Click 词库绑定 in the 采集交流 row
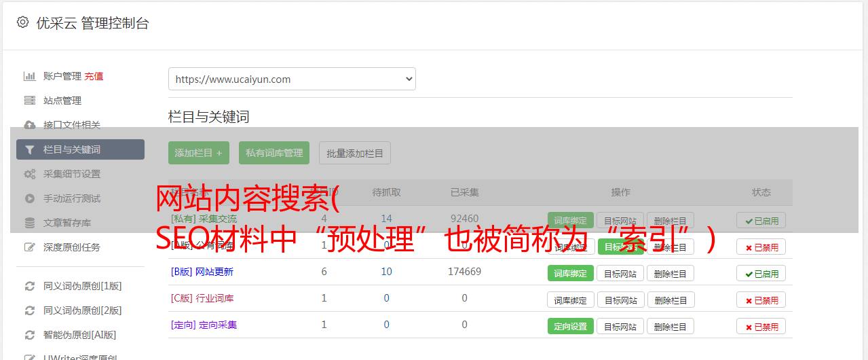Viewport: 868px width, 360px height. click(x=571, y=220)
